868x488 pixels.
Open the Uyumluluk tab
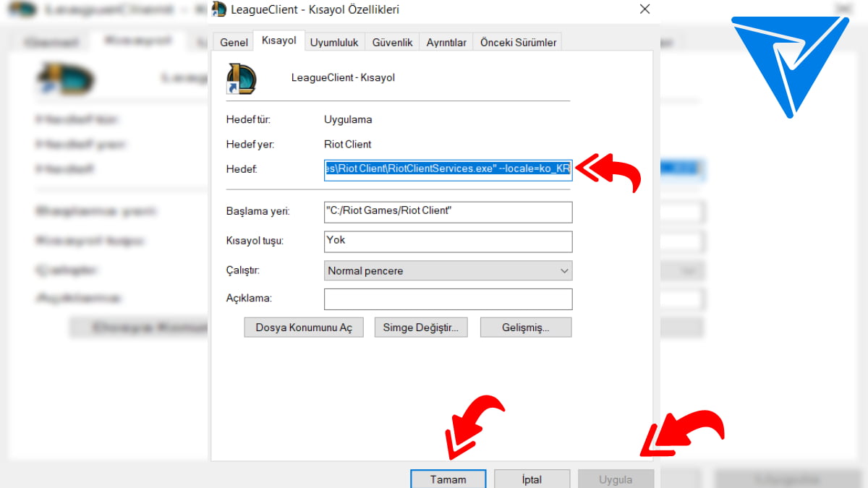334,43
